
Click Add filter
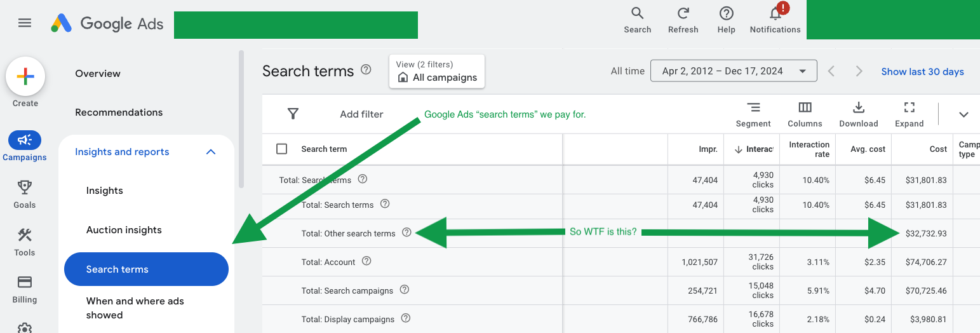click(x=361, y=114)
